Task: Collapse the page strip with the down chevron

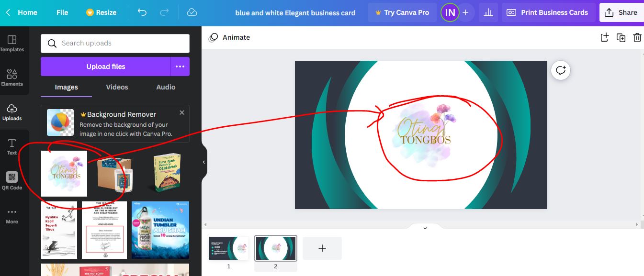Action: coord(424,228)
